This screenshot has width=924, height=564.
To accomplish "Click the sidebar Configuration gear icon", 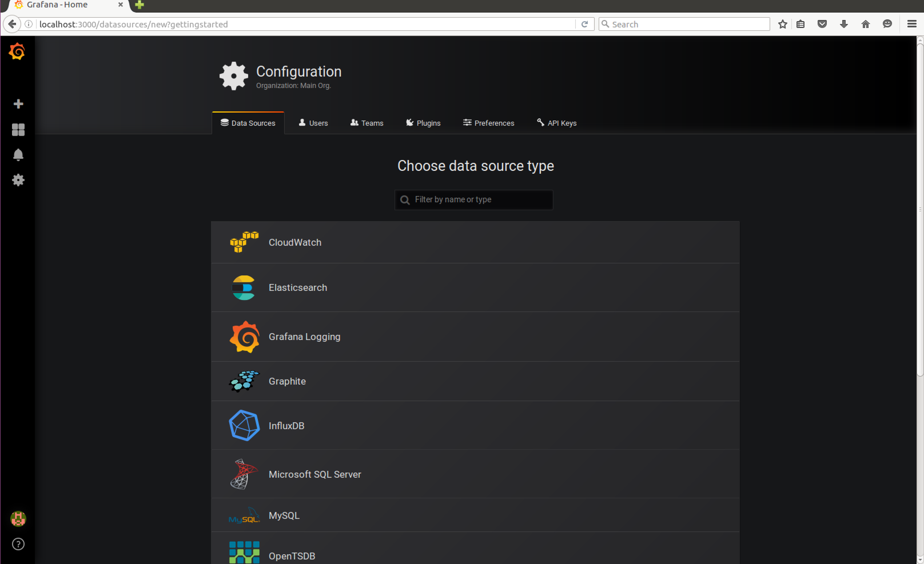I will click(x=18, y=180).
